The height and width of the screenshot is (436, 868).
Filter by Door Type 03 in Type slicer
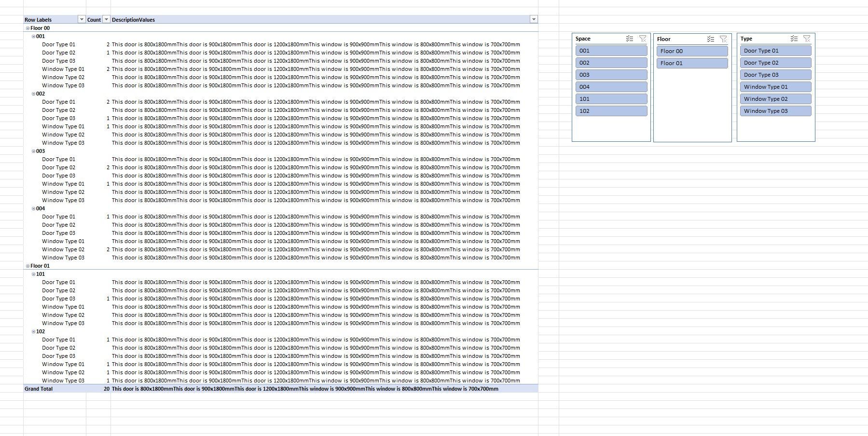coord(776,75)
